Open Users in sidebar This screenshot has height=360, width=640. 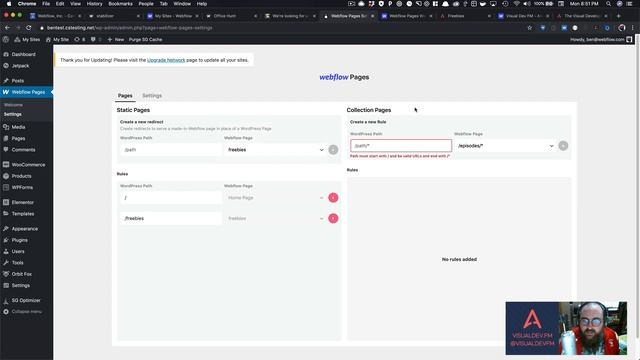tap(18, 251)
